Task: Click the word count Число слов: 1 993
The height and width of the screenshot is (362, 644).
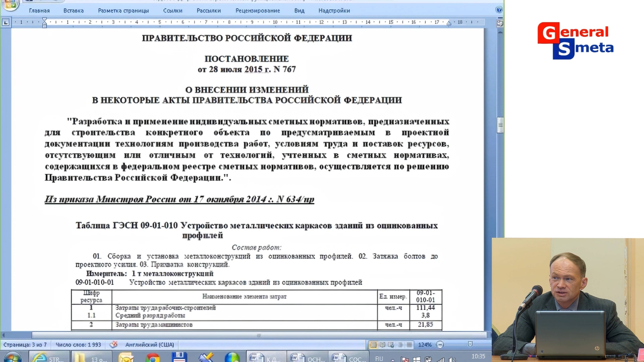Action: coord(78,345)
